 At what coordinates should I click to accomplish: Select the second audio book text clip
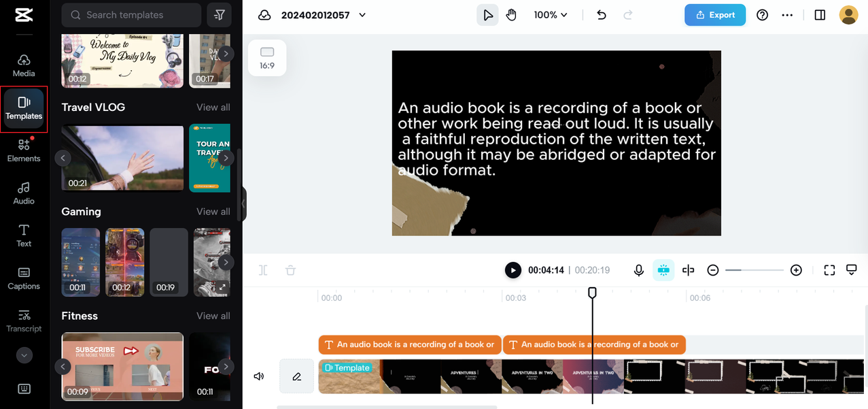pyautogui.click(x=595, y=344)
